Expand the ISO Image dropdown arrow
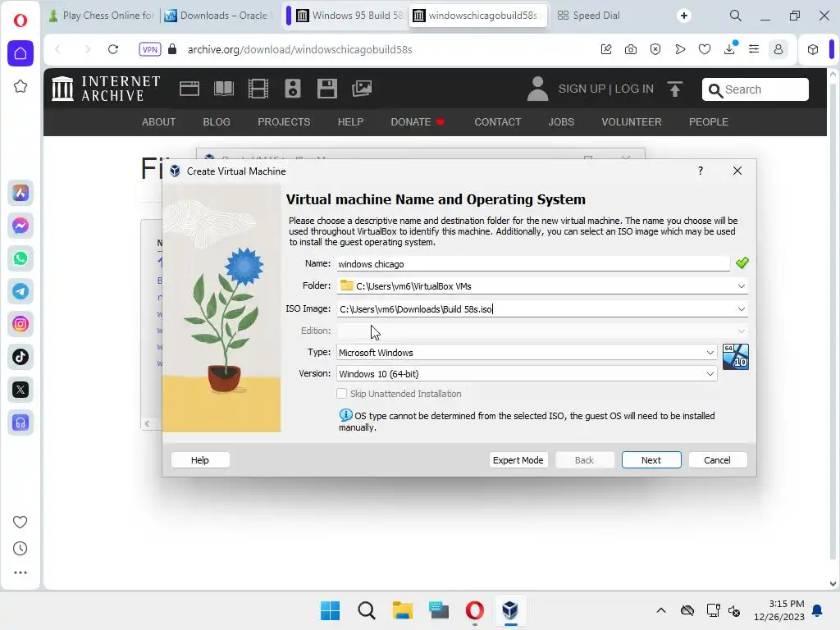 (x=742, y=309)
